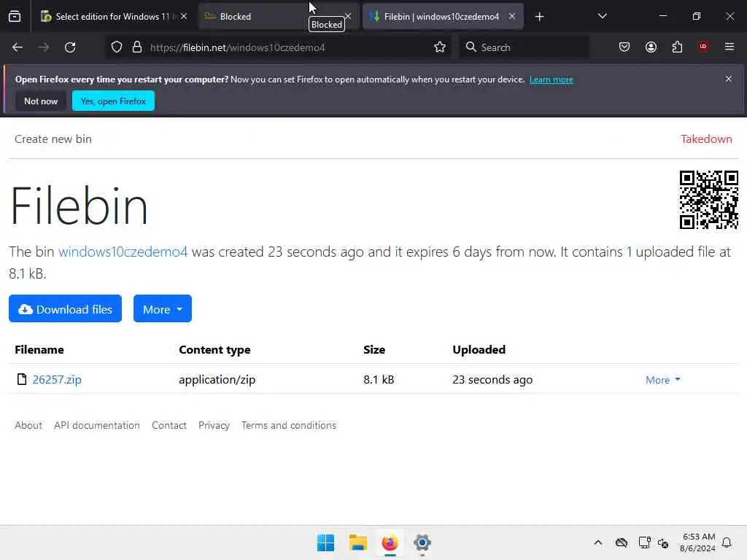Open Create new bin link

click(53, 139)
